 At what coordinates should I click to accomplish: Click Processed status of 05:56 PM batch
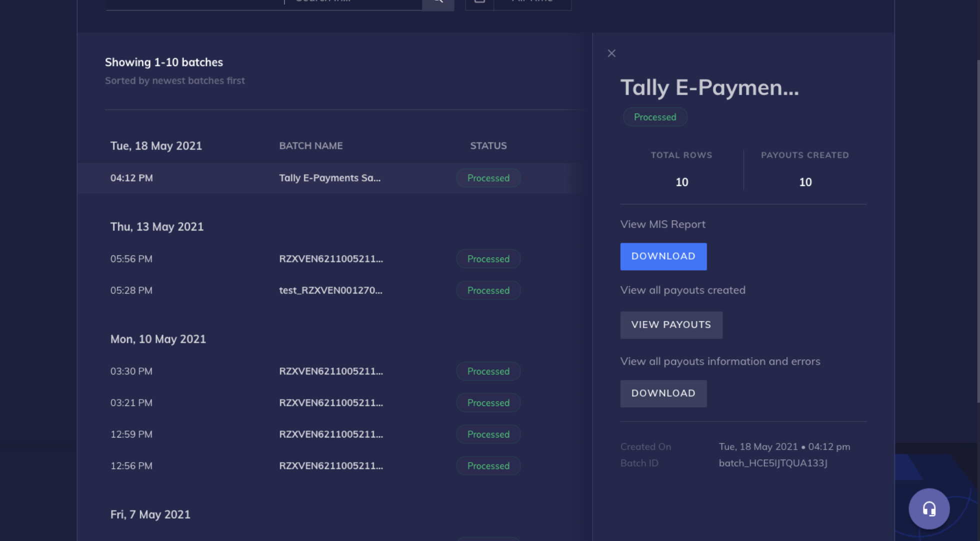tap(488, 259)
